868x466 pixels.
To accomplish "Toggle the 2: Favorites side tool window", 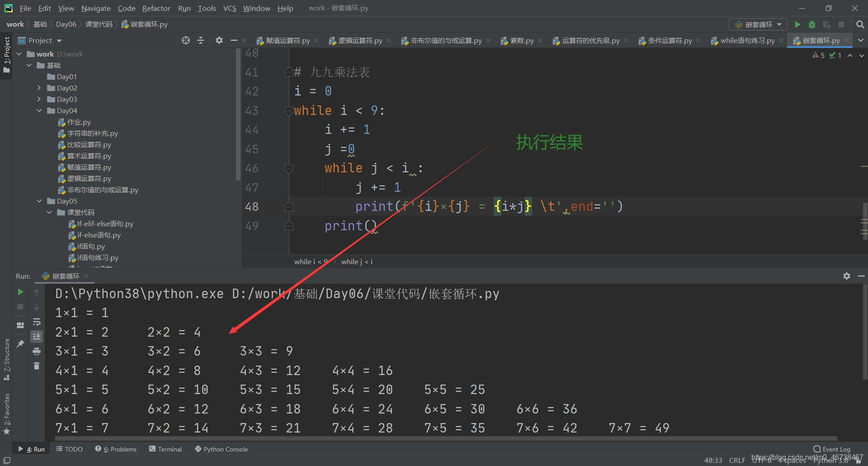I will 6,414.
